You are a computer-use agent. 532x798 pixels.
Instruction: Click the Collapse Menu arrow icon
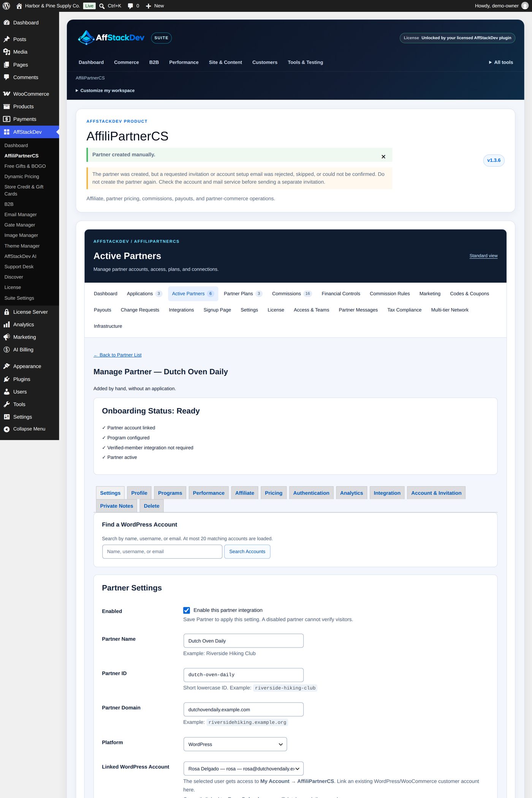pyautogui.click(x=6, y=429)
